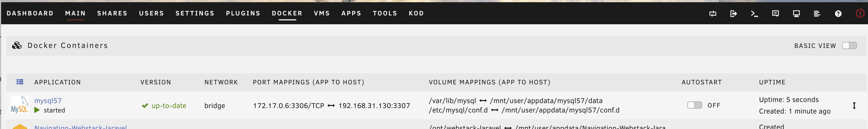Click the help question mark icon
Screen dimensions: 868x129
(x=838, y=14)
